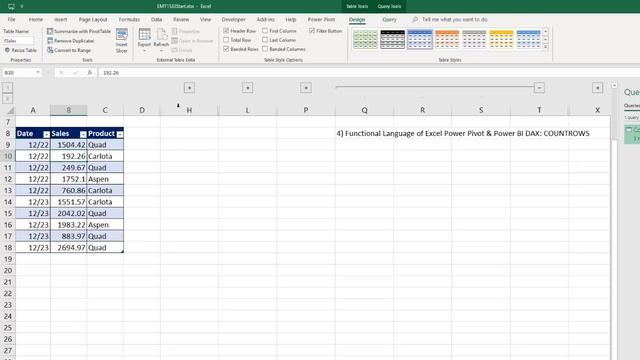The width and height of the screenshot is (640, 360).
Task: Click cell with sales value 760.86
Action: point(69,191)
